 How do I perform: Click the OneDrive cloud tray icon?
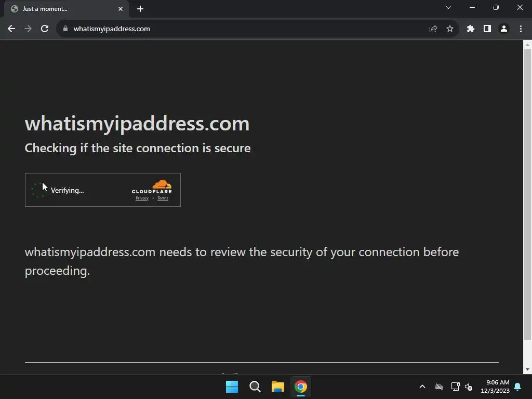(439, 387)
